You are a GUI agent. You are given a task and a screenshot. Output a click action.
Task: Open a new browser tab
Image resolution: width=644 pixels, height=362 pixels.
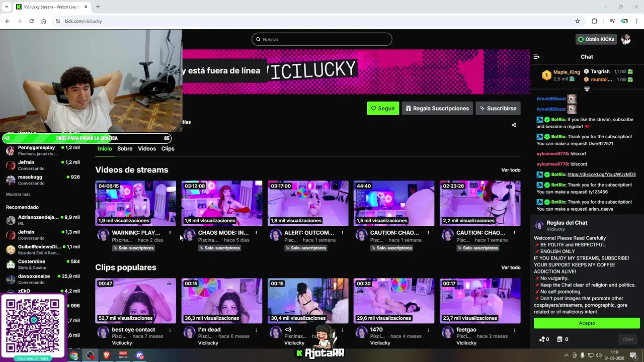coord(98,7)
